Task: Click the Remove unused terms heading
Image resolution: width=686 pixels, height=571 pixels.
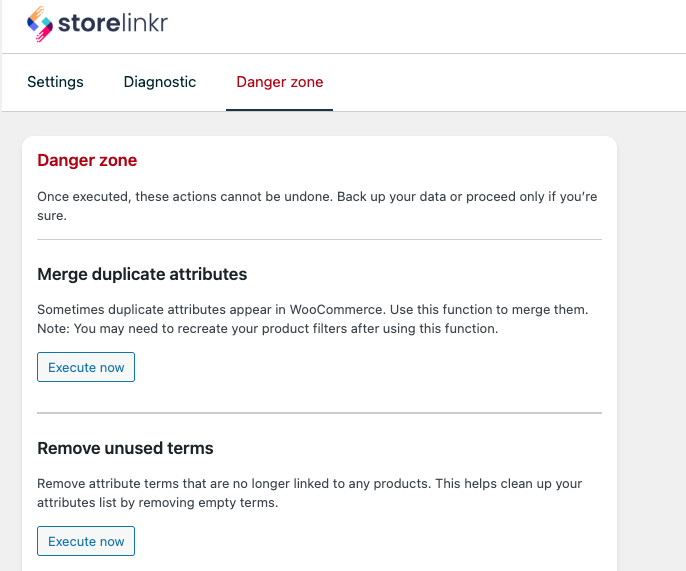Action: pyautogui.click(x=125, y=448)
